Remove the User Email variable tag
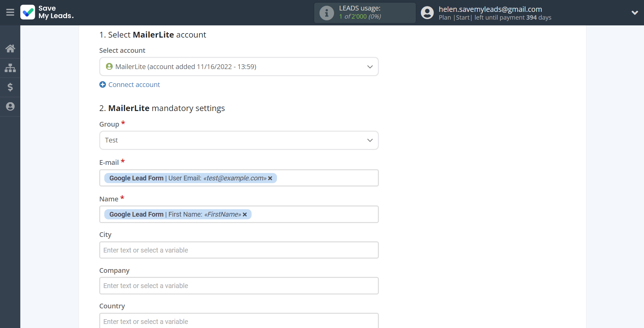644x328 pixels. (x=270, y=178)
